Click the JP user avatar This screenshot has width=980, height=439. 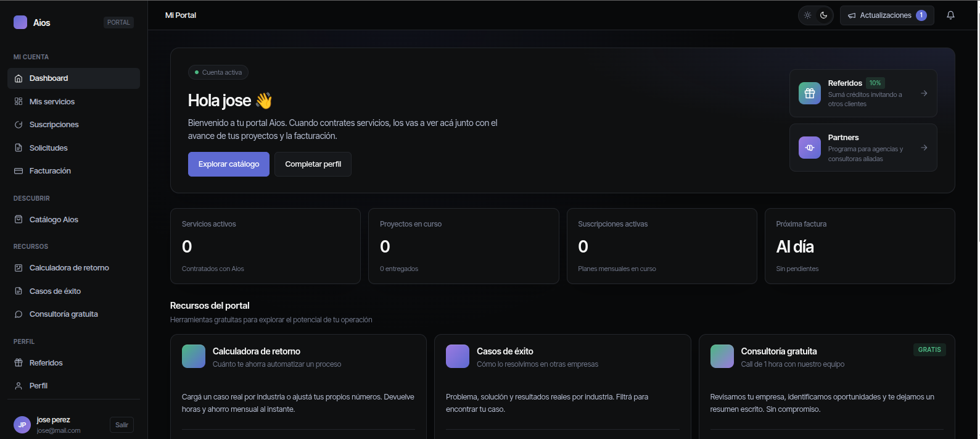(x=22, y=425)
